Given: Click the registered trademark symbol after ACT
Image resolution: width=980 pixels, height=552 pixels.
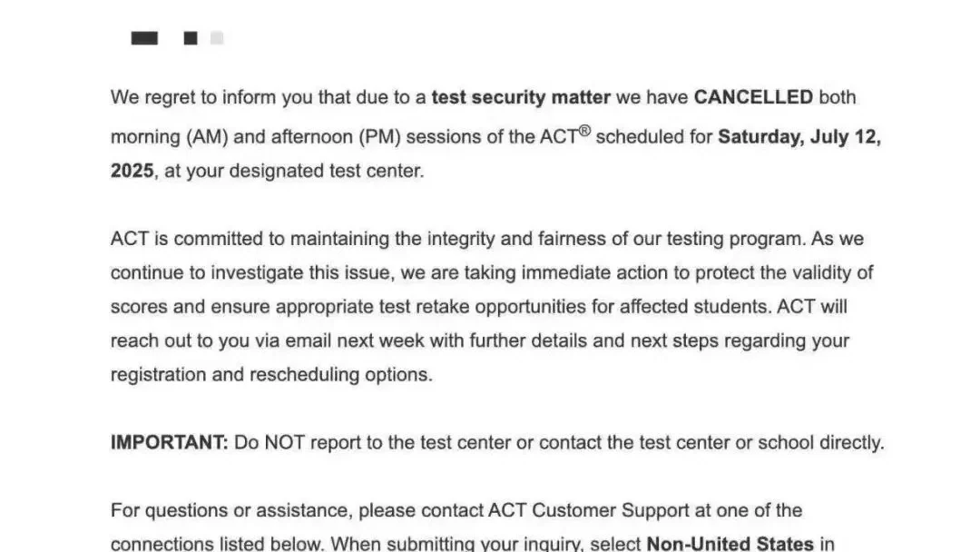Looking at the screenshot, I should pyautogui.click(x=584, y=131).
